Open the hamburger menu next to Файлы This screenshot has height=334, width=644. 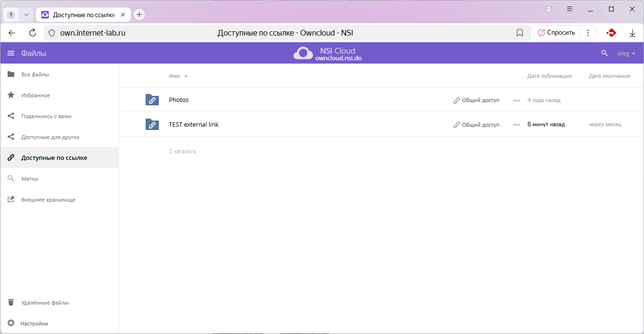click(x=11, y=53)
